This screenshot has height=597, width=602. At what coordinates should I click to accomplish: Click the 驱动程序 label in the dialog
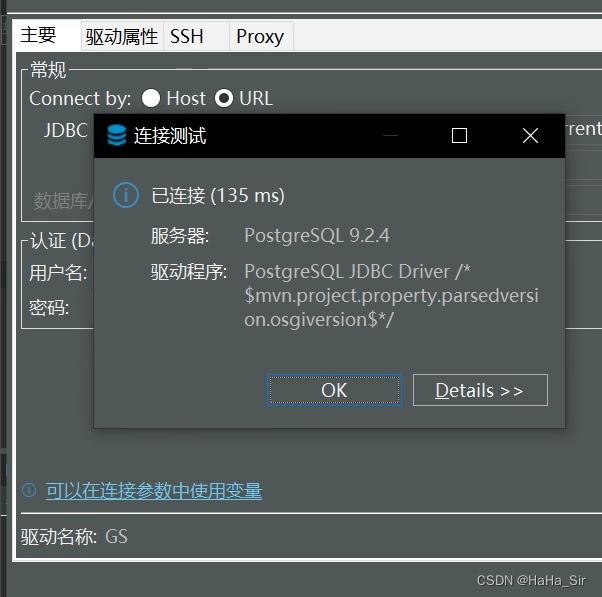tap(189, 272)
